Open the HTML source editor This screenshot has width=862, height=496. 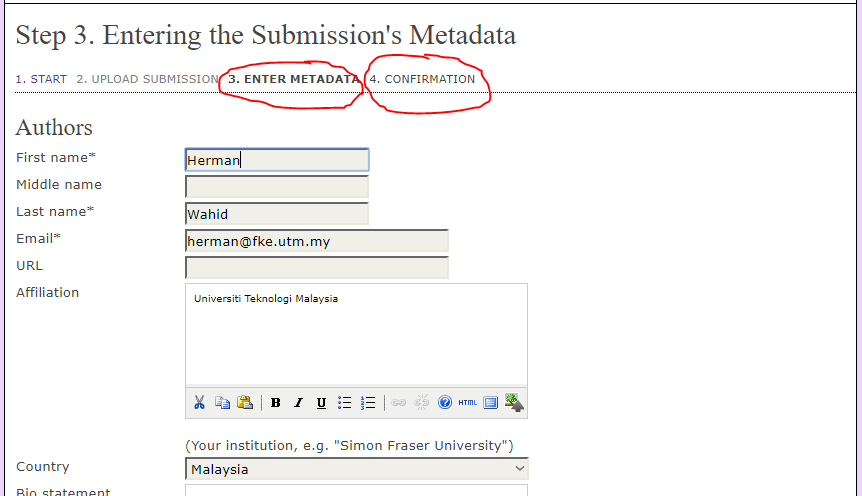point(467,403)
